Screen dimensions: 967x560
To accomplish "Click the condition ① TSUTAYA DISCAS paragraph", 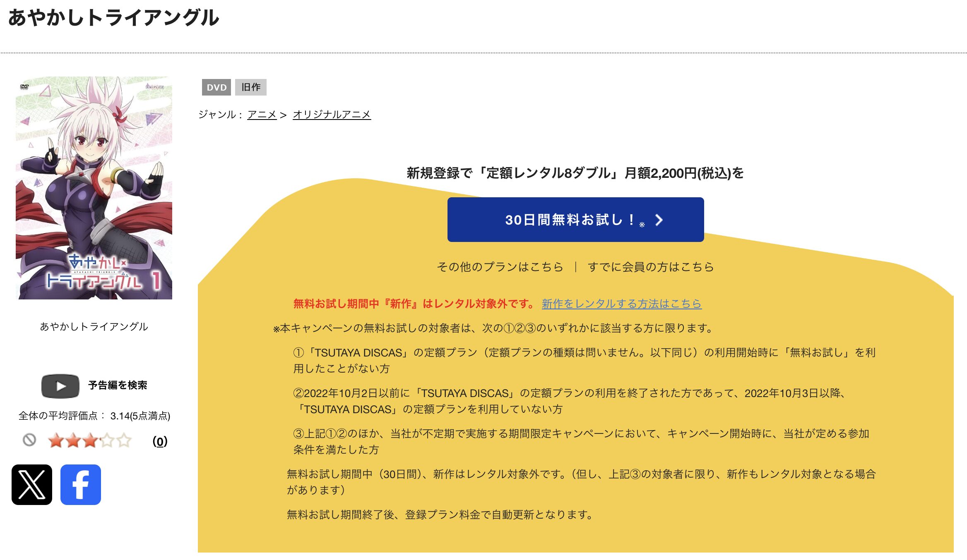I will coord(584,360).
